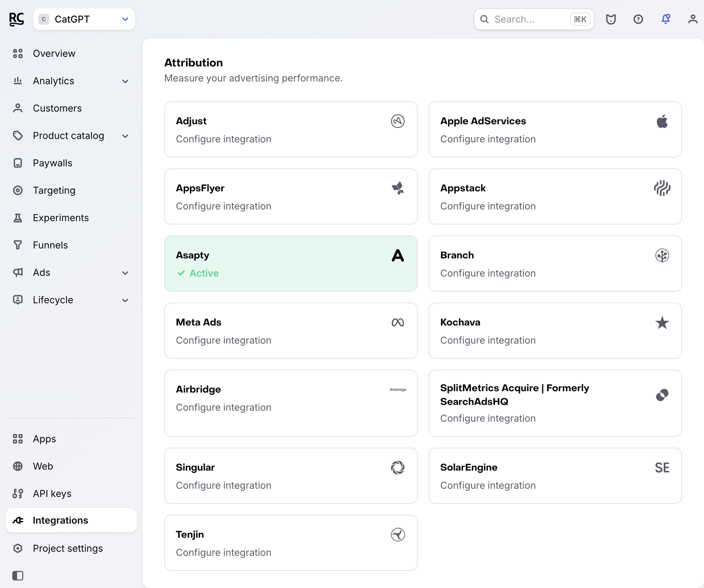Open the user account icon
Viewport: 704px width, 588px height.
click(693, 19)
